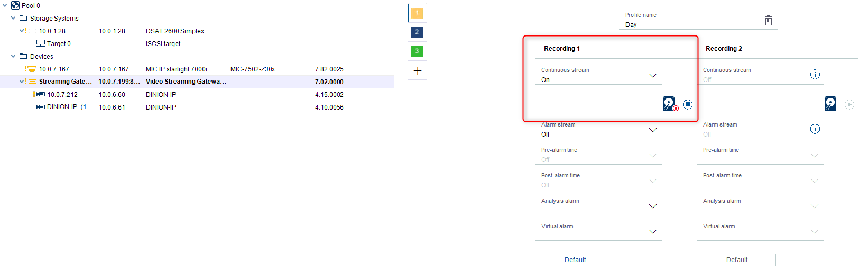The height and width of the screenshot is (279, 868).
Task: Select the Target 0 iSCSI target
Action: tap(58, 44)
